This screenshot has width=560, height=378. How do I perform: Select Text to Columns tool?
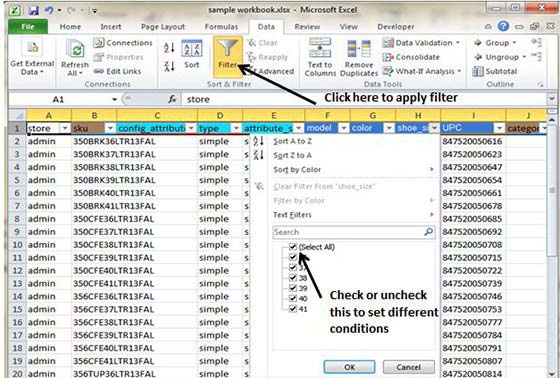click(x=320, y=49)
